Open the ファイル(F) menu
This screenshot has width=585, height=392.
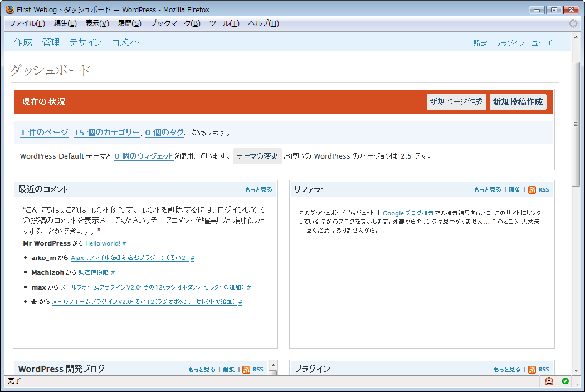pyautogui.click(x=27, y=23)
